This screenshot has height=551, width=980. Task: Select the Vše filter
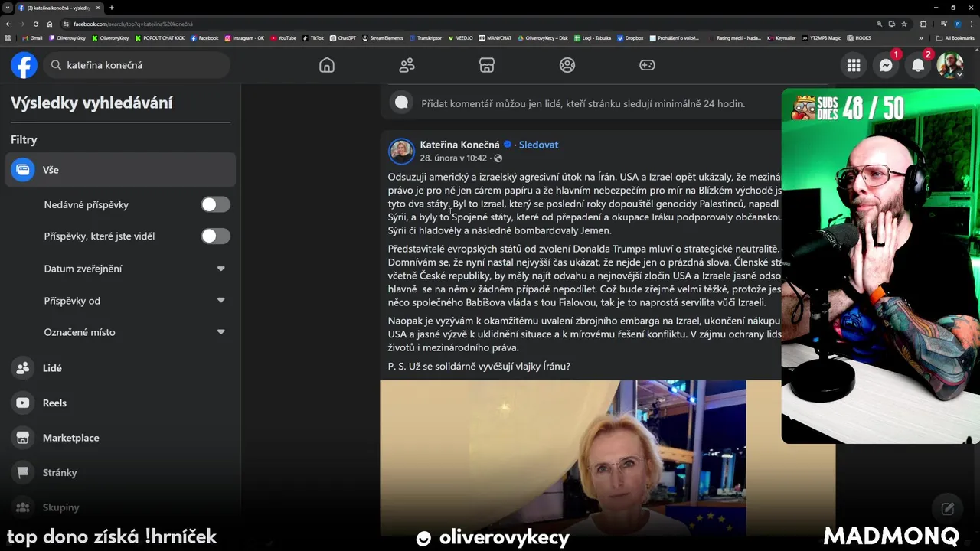click(120, 170)
